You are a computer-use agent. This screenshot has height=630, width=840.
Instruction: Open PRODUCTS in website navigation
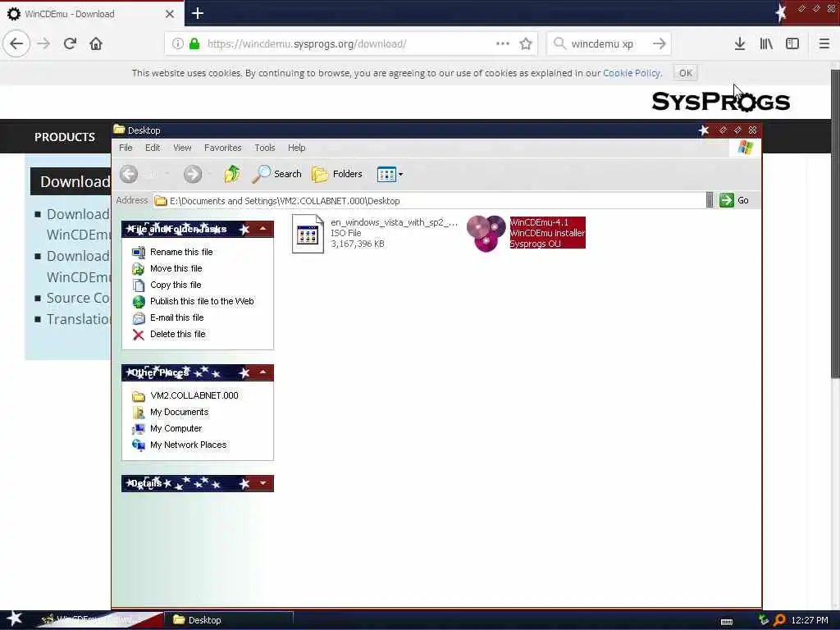click(64, 137)
